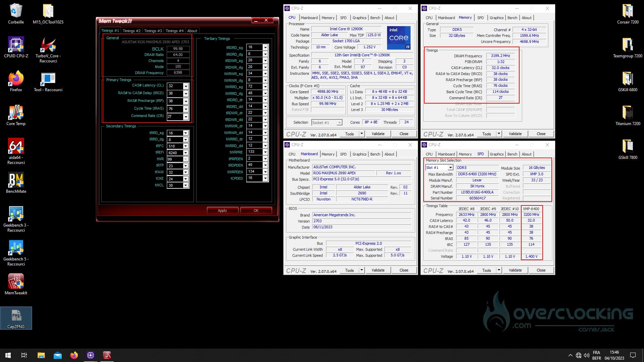Show hidden tray icons chevron
Viewport: 644px width, 362px height.
point(570,355)
